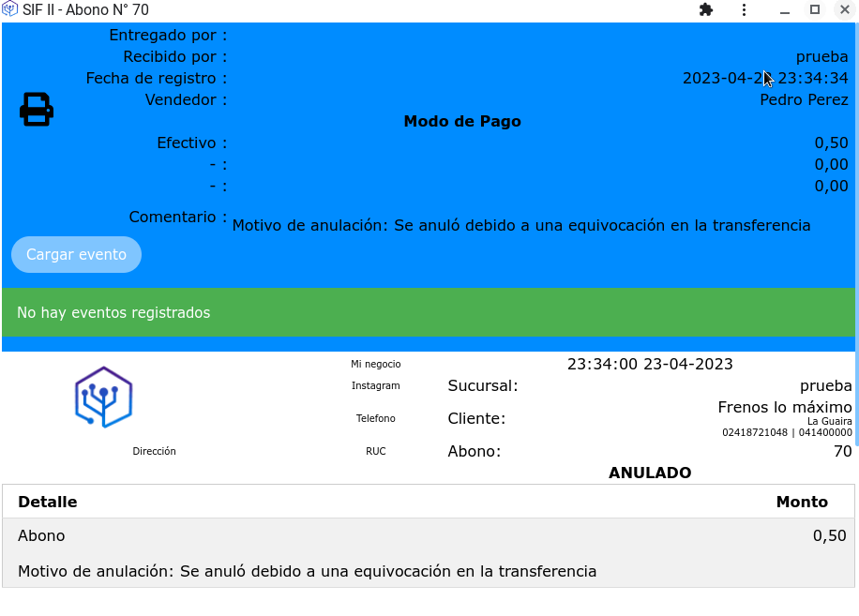Click the Modo de Pago heading
The height and width of the screenshot is (616, 859).
coord(461,121)
